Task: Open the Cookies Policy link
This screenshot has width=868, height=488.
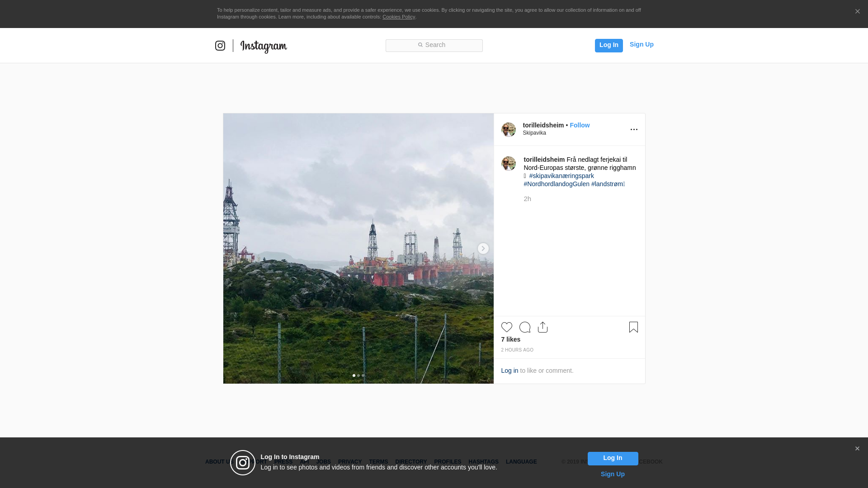Action: tap(399, 17)
